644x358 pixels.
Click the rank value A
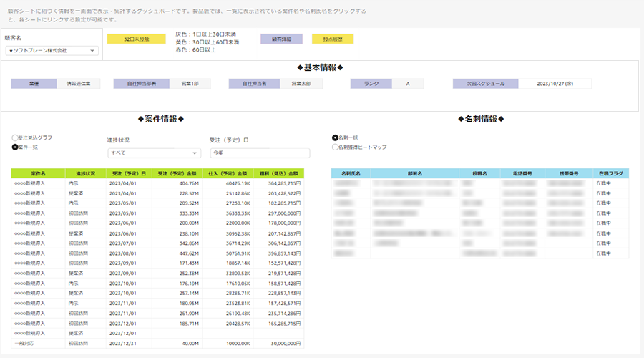pos(408,84)
